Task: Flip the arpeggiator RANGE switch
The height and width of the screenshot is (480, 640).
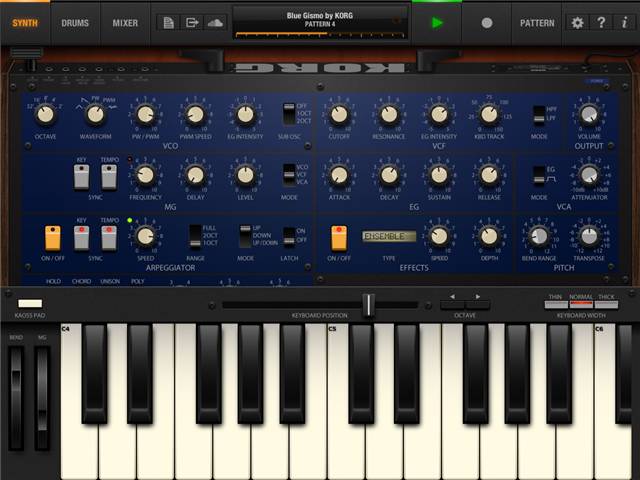Action: 195,236
